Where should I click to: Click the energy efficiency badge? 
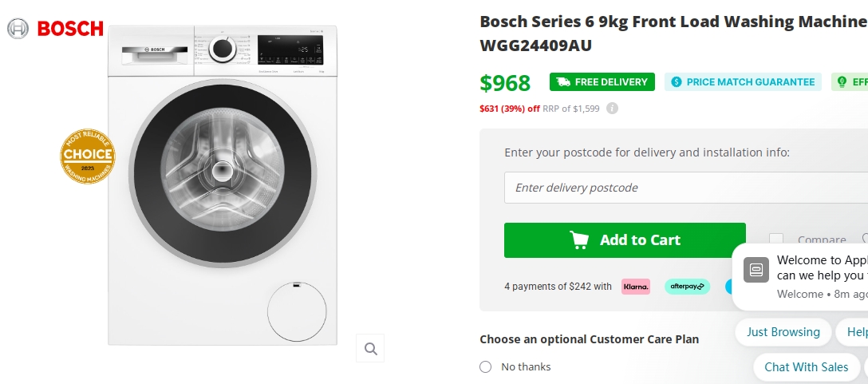click(x=850, y=82)
